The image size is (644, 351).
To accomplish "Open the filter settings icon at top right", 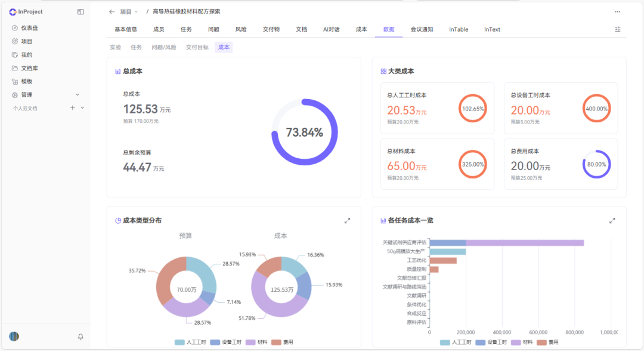I will coord(619,29).
